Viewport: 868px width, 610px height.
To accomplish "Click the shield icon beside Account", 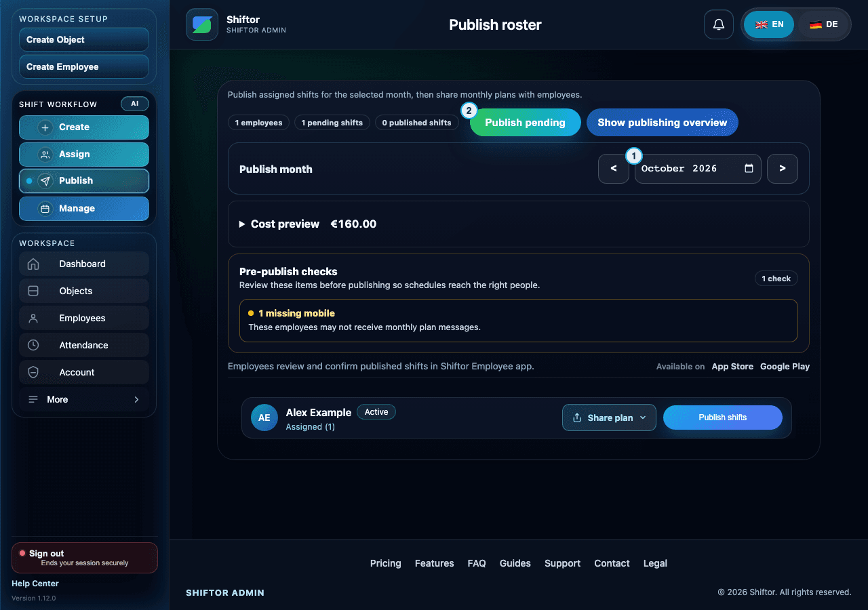I will pyautogui.click(x=33, y=372).
